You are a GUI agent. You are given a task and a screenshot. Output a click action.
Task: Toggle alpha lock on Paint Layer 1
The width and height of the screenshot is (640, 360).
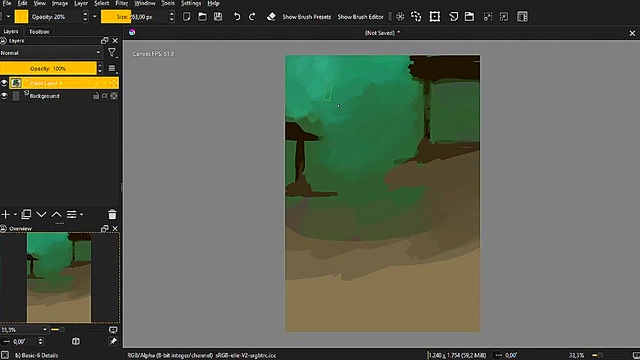point(114,83)
